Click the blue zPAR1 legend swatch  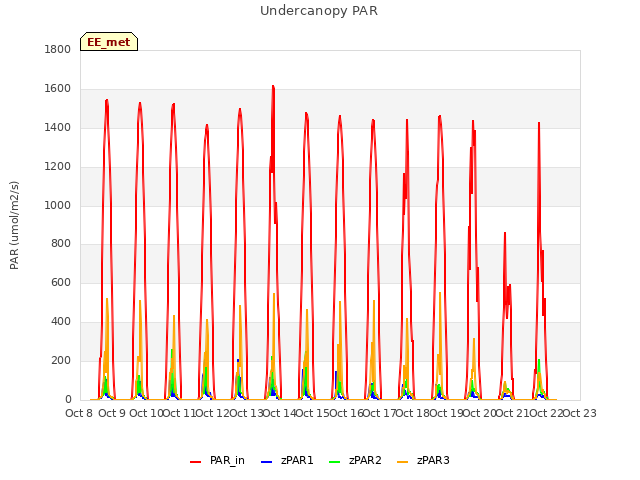267,462
